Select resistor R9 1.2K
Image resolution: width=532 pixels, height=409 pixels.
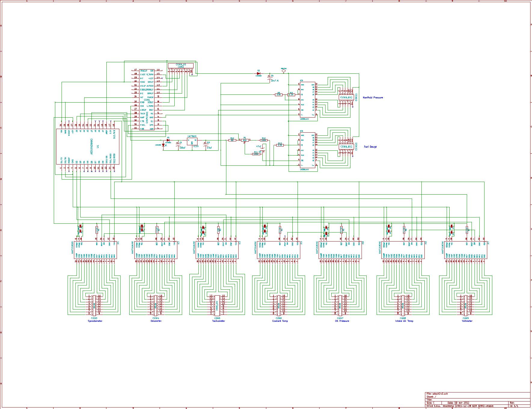pyautogui.click(x=291, y=95)
